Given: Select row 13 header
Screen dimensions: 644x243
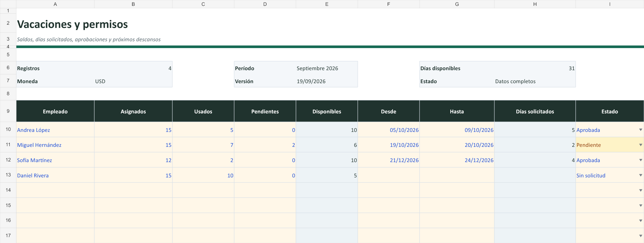Looking at the screenshot, I should pos(8,175).
